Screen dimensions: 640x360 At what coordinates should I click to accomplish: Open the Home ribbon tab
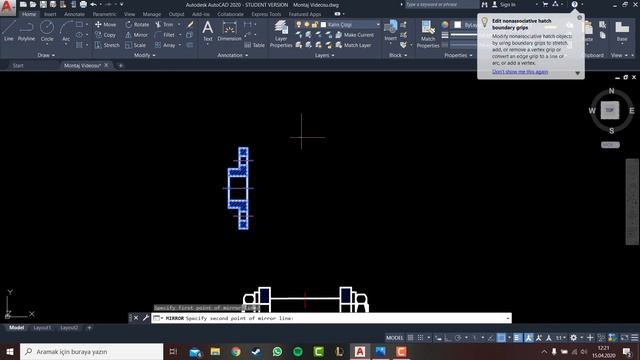click(29, 14)
